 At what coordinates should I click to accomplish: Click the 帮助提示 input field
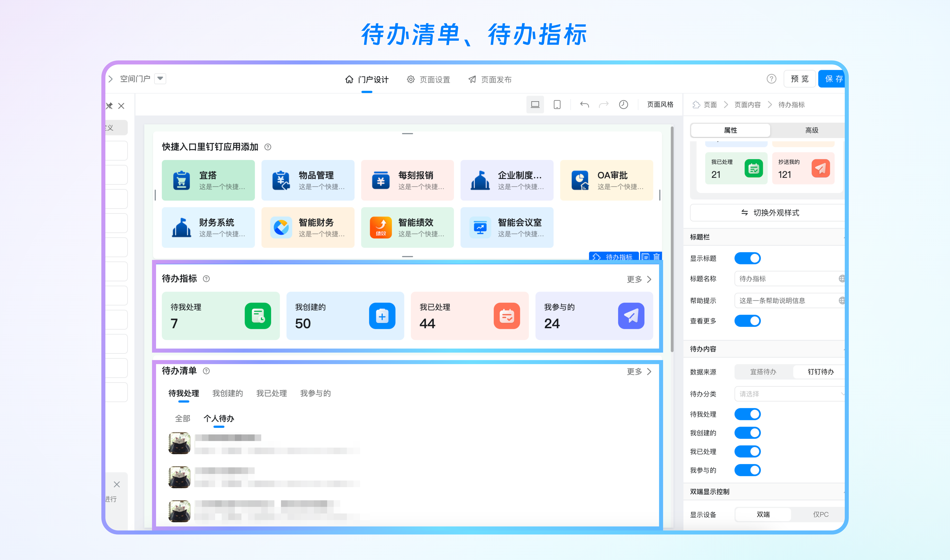(x=790, y=301)
